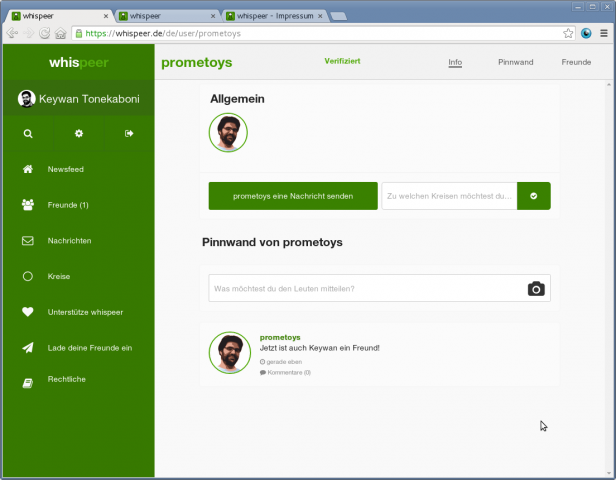Open Freunde (1) list
The image size is (616, 480).
coord(68,205)
